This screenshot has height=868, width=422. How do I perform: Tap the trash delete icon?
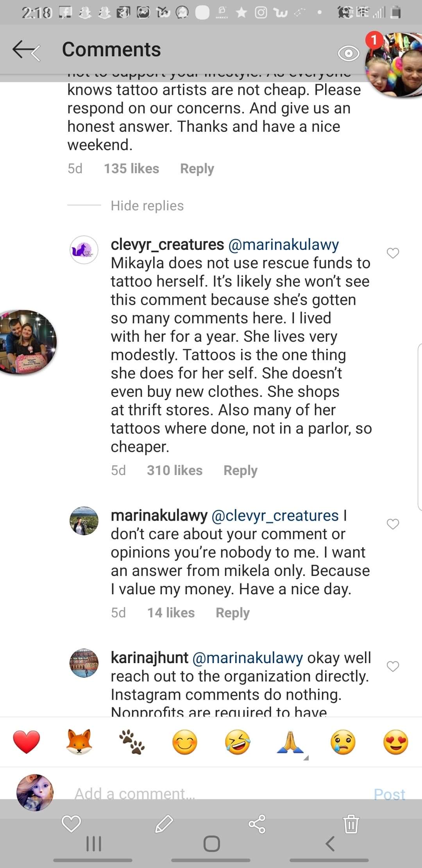(351, 824)
